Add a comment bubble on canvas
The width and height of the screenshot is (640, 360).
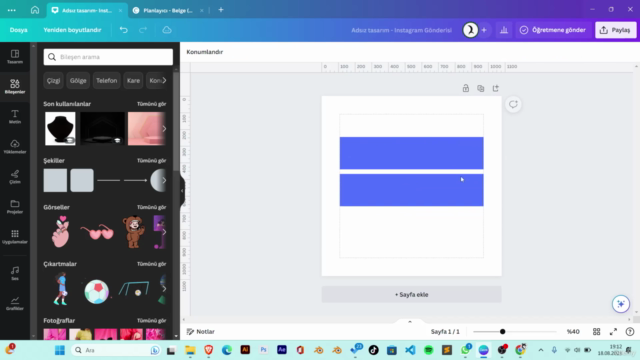point(513,104)
